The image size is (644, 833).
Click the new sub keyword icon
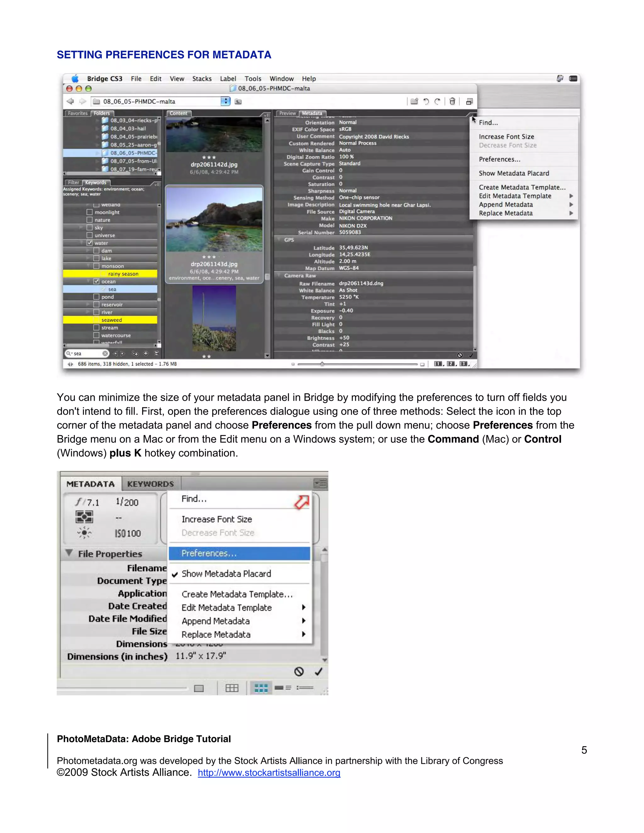(x=135, y=354)
